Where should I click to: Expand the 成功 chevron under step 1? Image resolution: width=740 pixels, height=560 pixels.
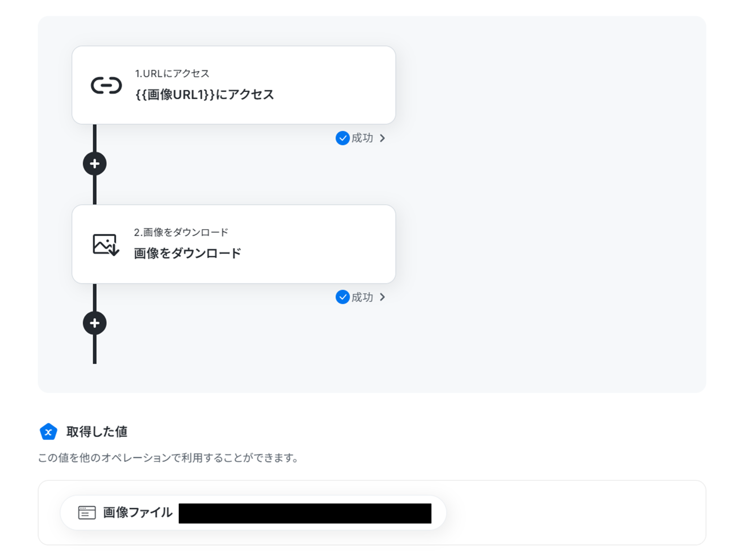[382, 138]
